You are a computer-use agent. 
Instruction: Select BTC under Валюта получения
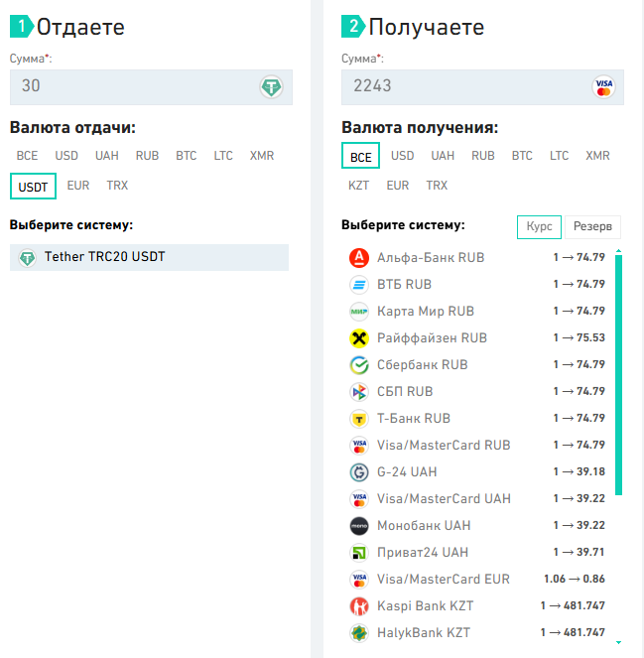pyautogui.click(x=522, y=156)
